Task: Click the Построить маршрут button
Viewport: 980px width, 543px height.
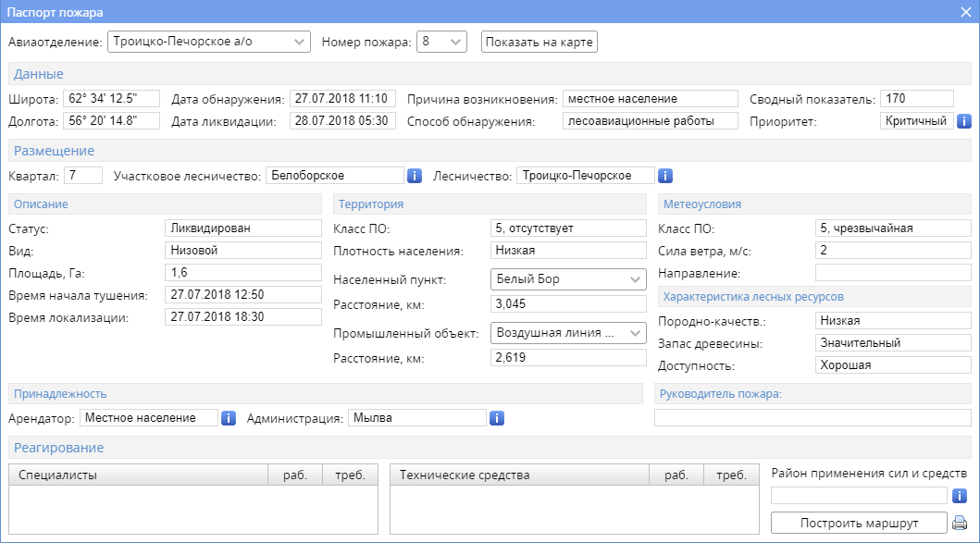Action: point(859,523)
